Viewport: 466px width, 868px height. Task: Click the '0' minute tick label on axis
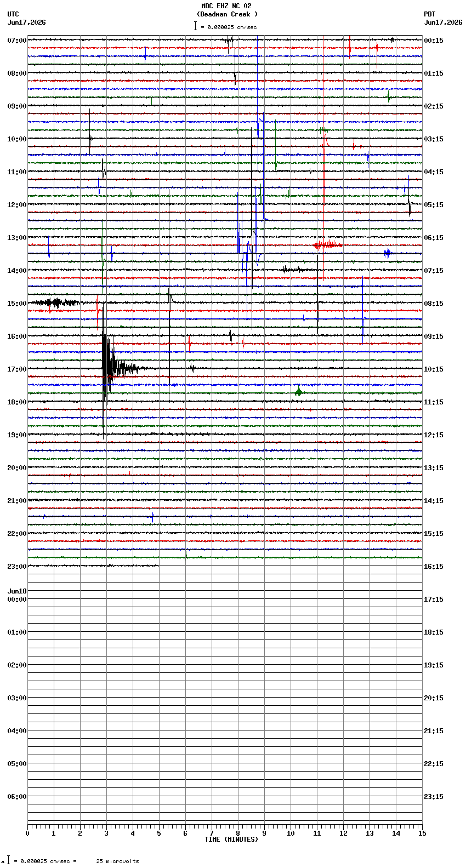click(x=27, y=833)
